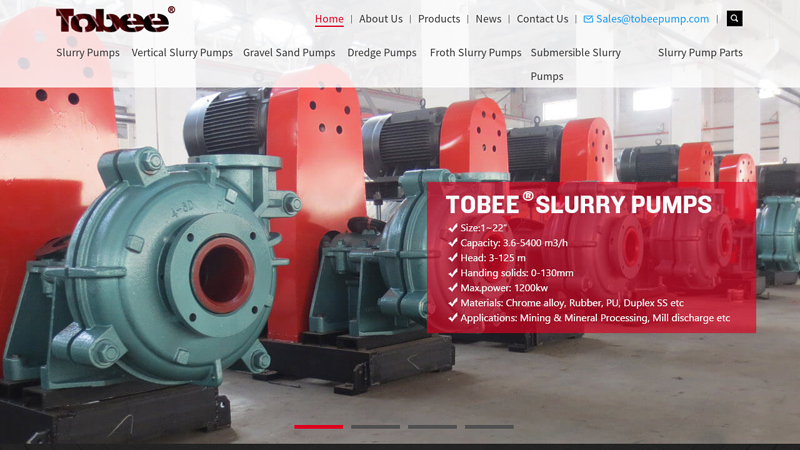Open the Vertical Slurry Pumps category
800x450 pixels.
[x=182, y=53]
